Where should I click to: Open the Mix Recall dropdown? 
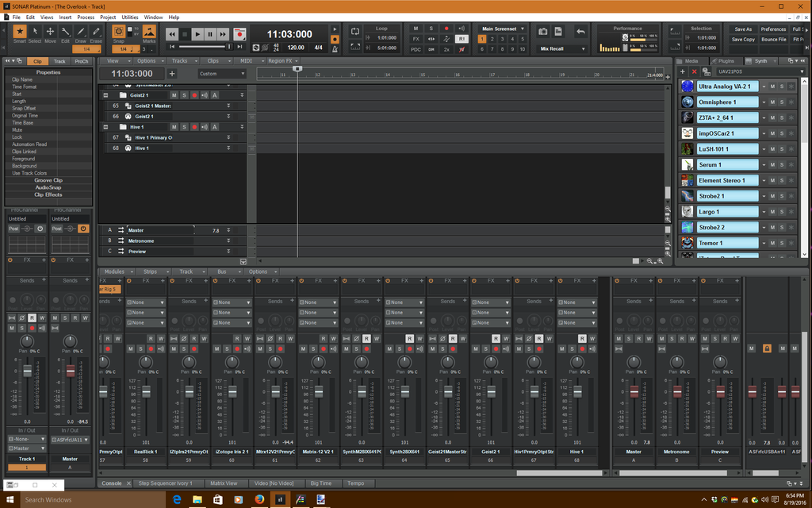[561, 48]
